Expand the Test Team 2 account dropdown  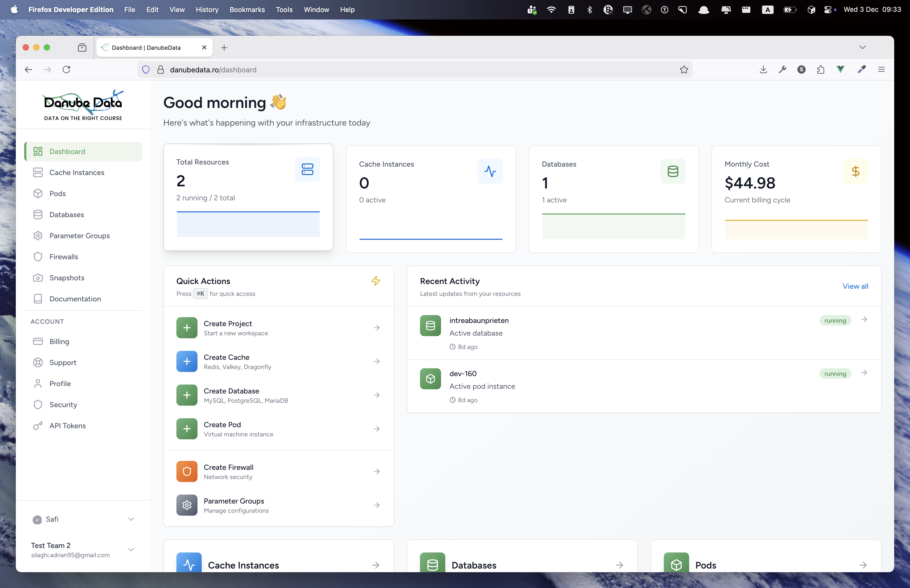[131, 549]
